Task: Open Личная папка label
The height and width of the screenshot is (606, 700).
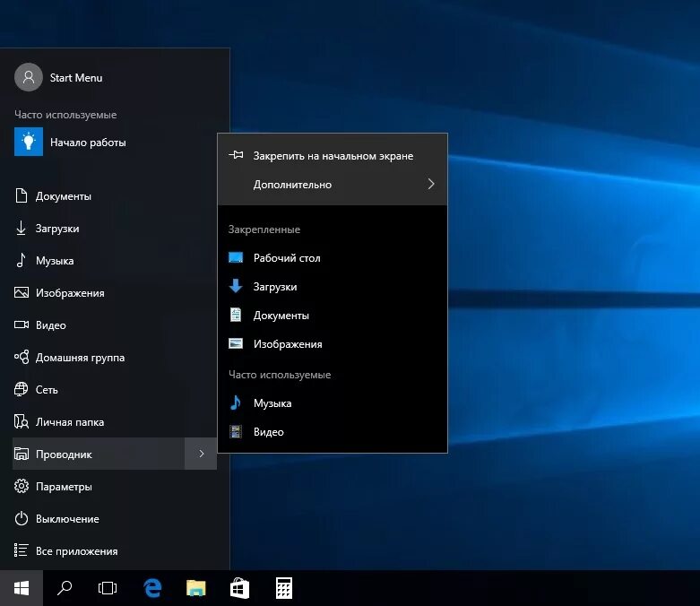Action: point(70,422)
